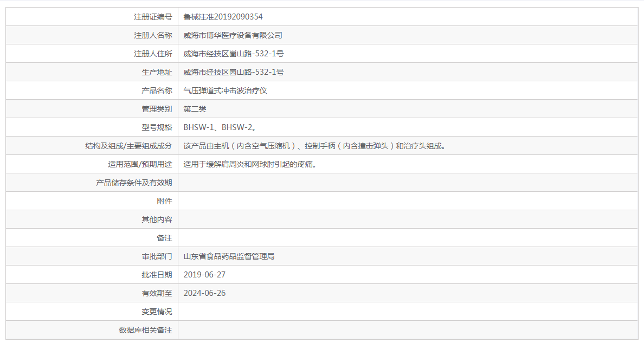Image resolution: width=644 pixels, height=343 pixels.
Task: Select the description starting 该产品由主机
Action: (315, 146)
